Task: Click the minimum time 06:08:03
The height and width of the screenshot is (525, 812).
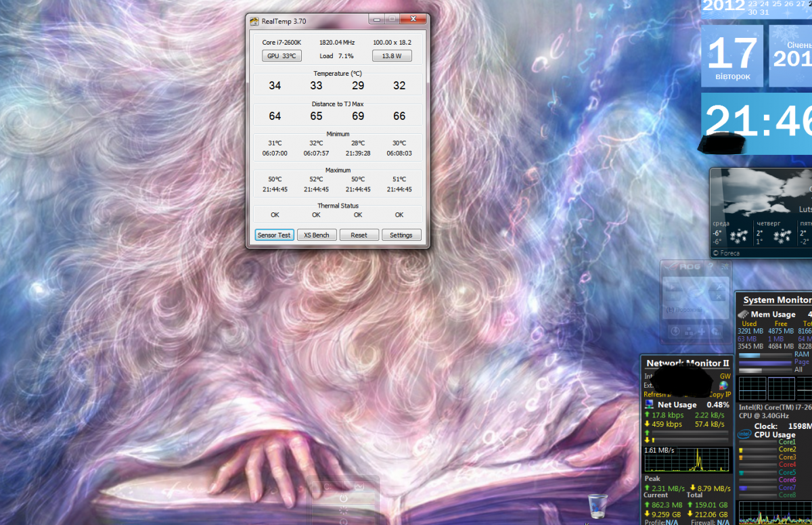Action: tap(399, 154)
